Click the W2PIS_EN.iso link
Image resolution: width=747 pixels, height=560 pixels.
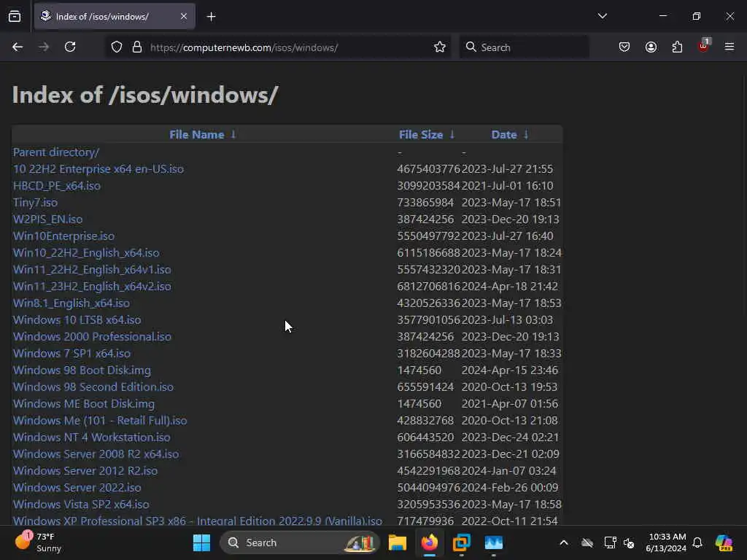[47, 219]
